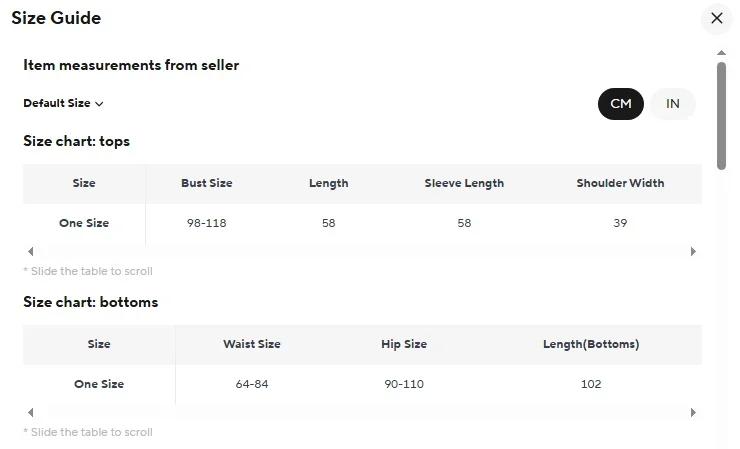Screen dimensions: 740x449
Task: Open the Default Size dropdown
Action: 64,103
